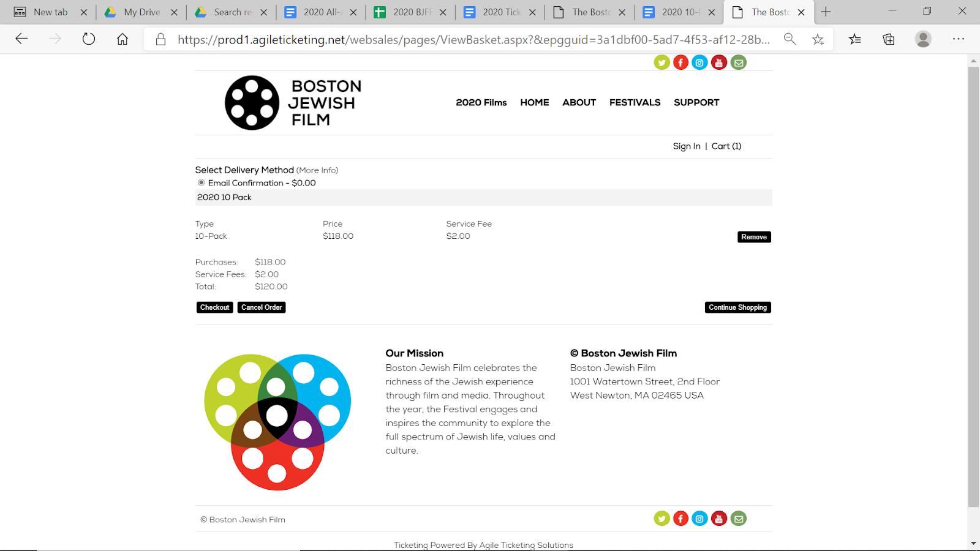The height and width of the screenshot is (551, 980).
Task: Add this page to favorites star icon
Action: point(818,39)
